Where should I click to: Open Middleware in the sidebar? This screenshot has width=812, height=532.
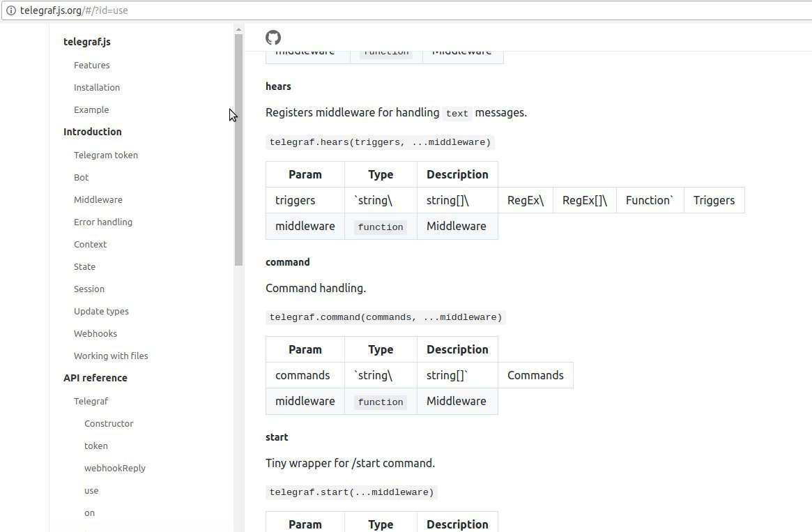point(98,199)
